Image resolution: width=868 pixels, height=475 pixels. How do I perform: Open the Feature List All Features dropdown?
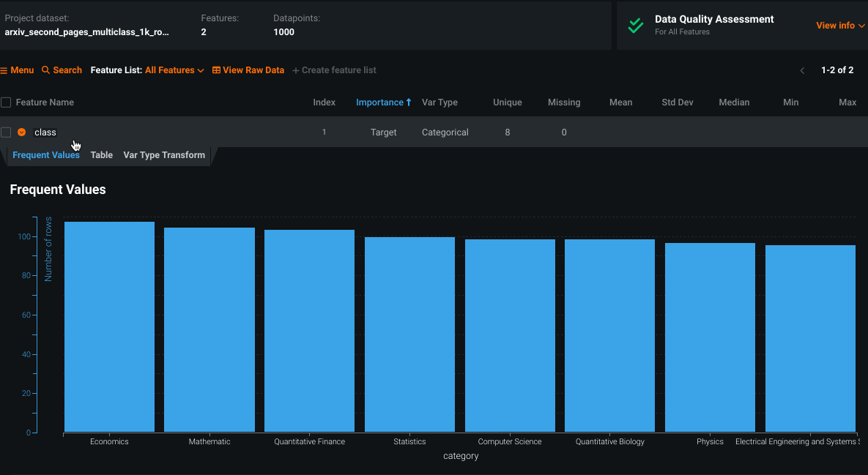174,70
